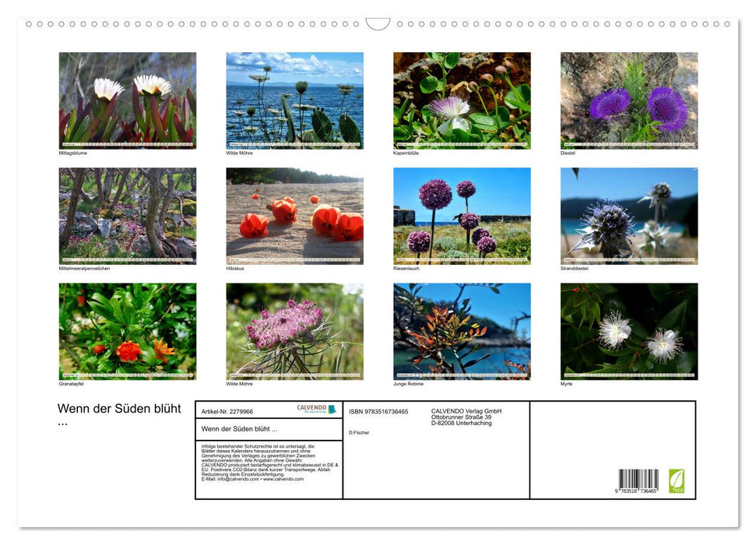Click the large title 'Wenn der Süden blüht'
This screenshot has width=756, height=545.
[119, 409]
